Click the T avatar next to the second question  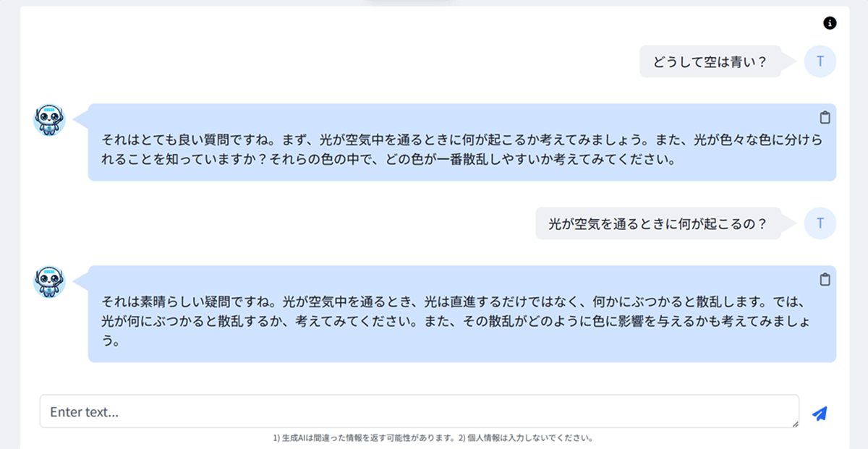pos(820,223)
